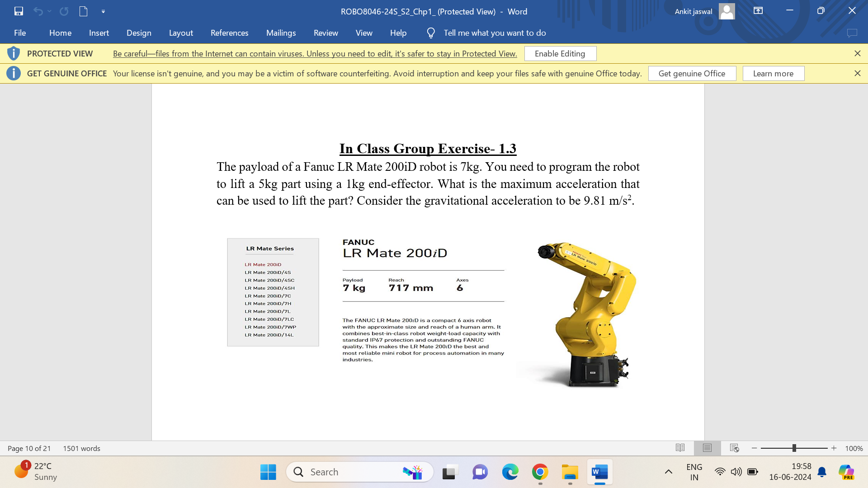868x488 pixels.
Task: Click the Tell Me lightbulb icon
Action: pos(430,33)
